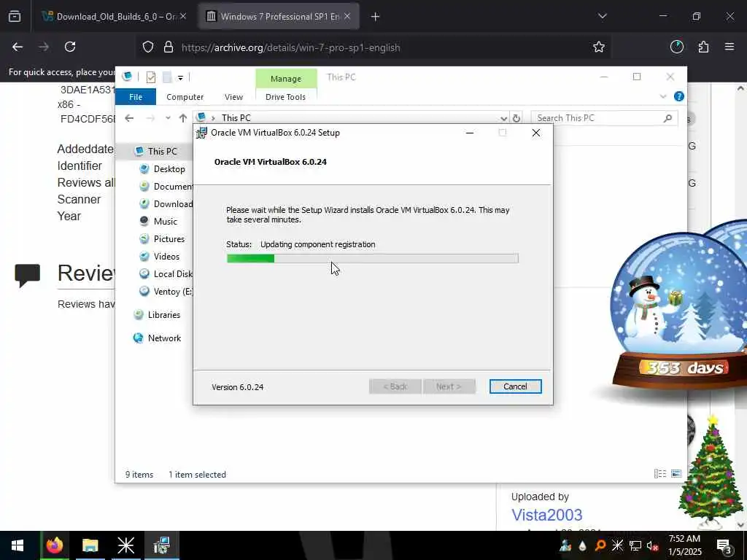Click Firefox icon in taskbar

click(54, 545)
